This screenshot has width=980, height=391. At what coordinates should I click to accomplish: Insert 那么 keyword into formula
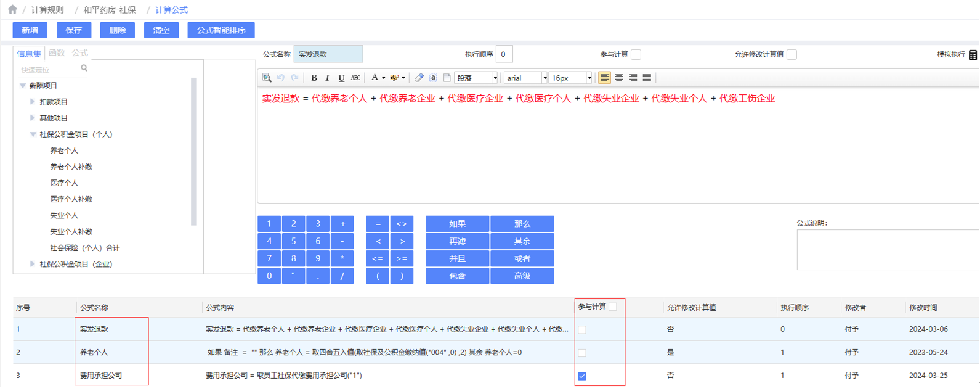(x=522, y=224)
